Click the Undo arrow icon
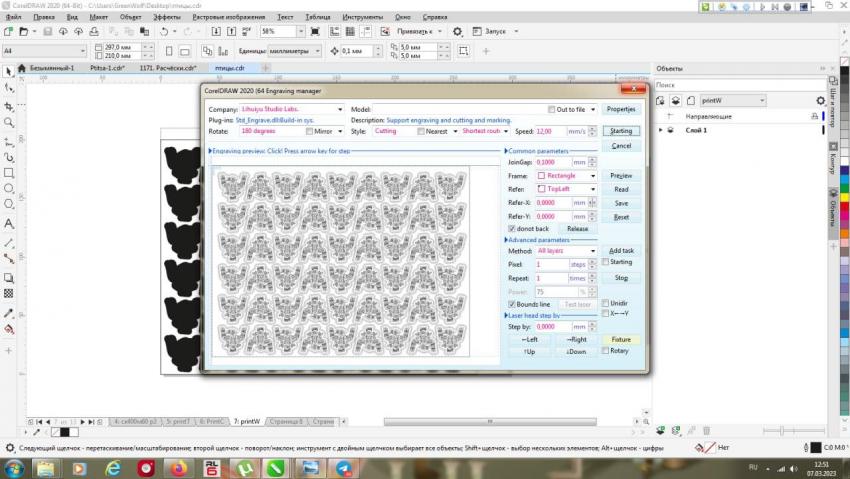 click(164, 32)
